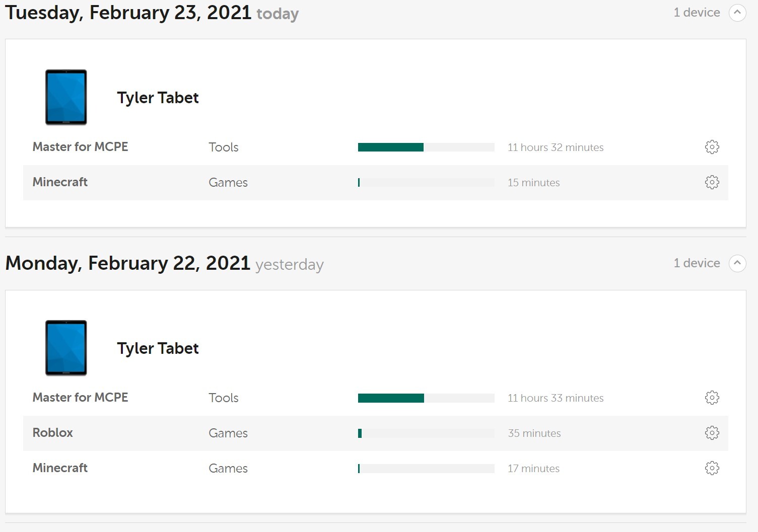Collapse the Monday, February 22 section
The height and width of the screenshot is (532, 758).
point(737,263)
